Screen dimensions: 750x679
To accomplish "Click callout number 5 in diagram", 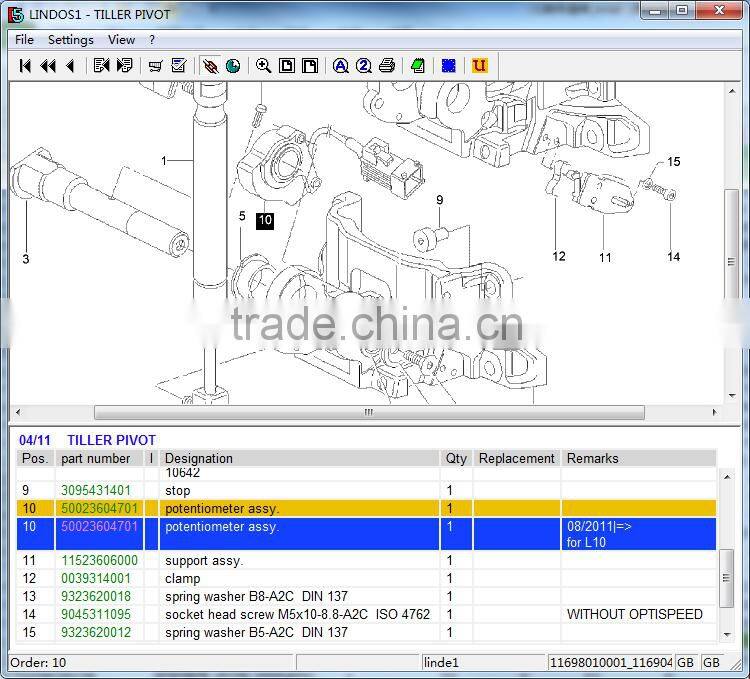I will [242, 216].
